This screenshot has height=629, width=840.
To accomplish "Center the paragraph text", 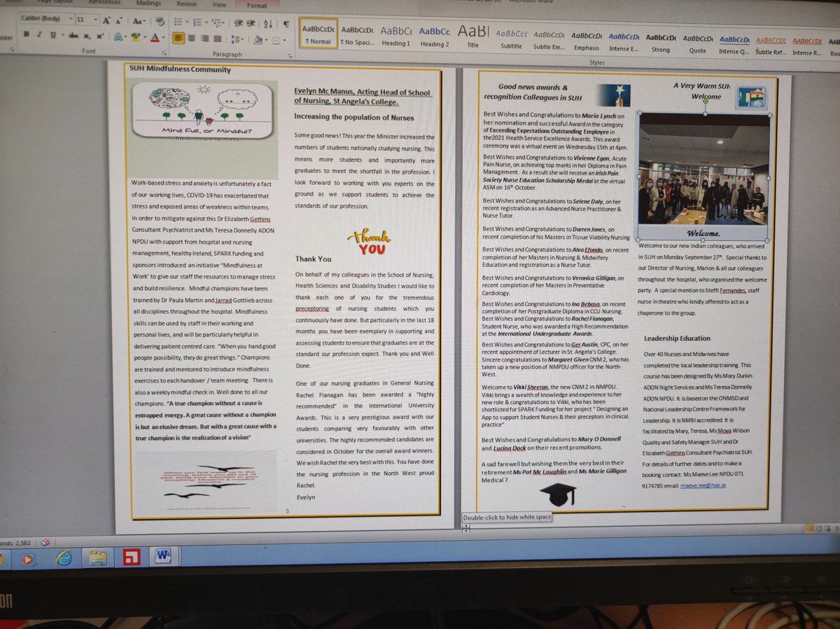I will coord(192,39).
